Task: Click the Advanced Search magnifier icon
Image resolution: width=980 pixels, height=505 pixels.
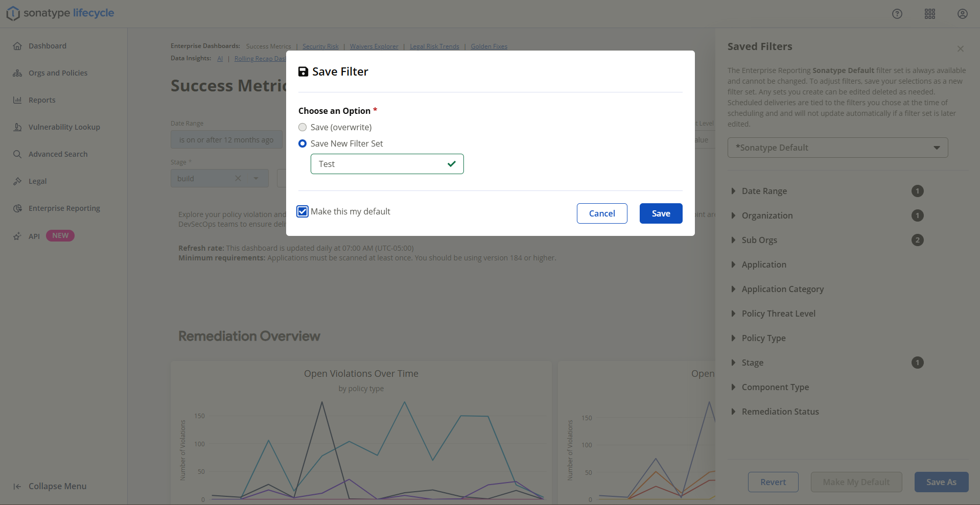Action: 17,154
